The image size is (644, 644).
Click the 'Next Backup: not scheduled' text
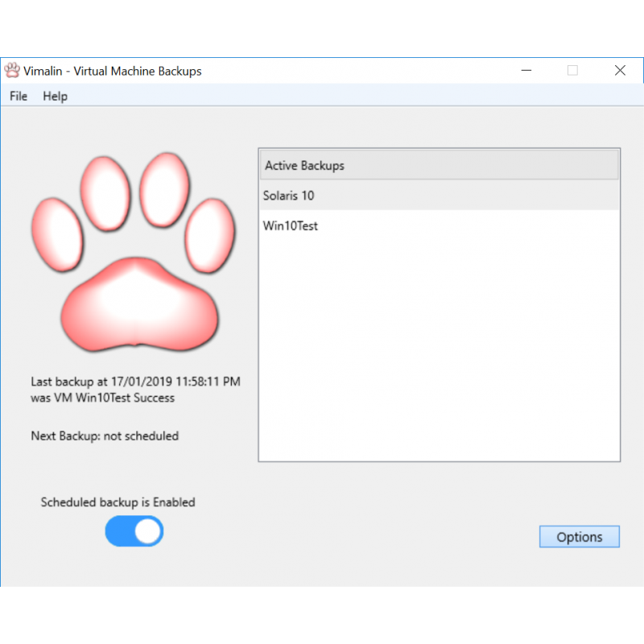tap(105, 436)
